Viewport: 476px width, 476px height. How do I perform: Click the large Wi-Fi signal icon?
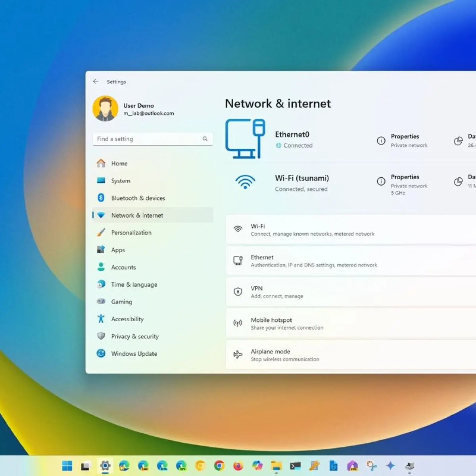coord(245,182)
